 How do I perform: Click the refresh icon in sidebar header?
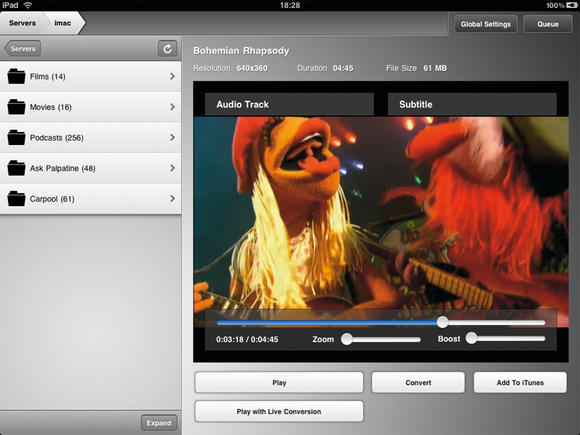[168, 49]
